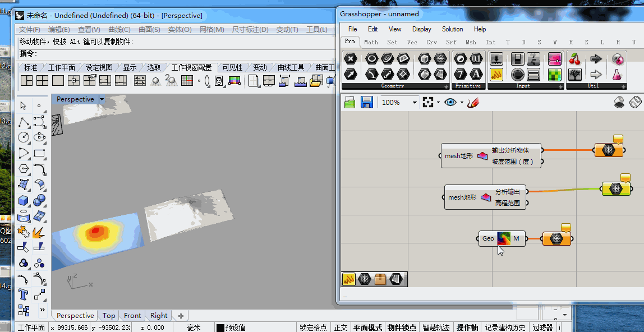Select Rhino's rectangle tool
The width and height of the screenshot is (644, 332).
coord(39,153)
